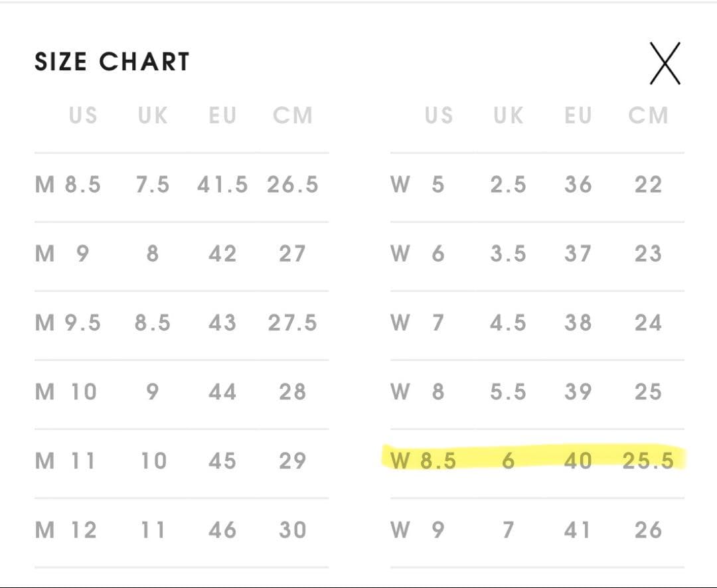
Task: Click the highlighted W 8.5 size label
Action: 424,461
